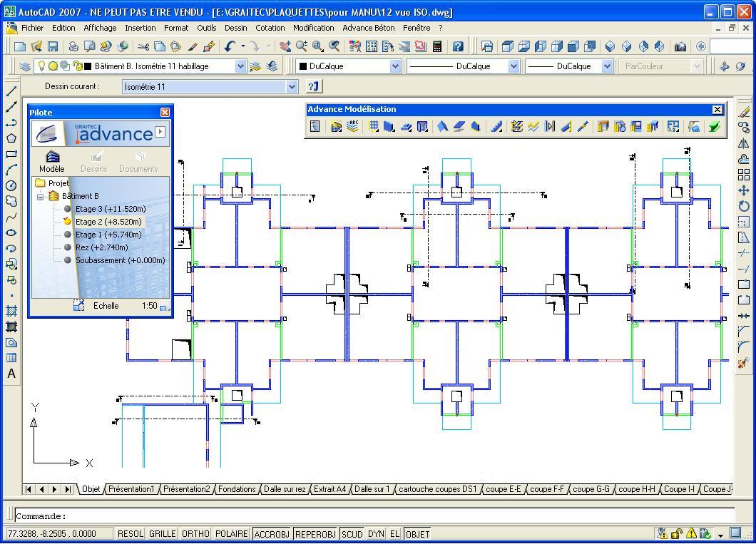This screenshot has height=544, width=756.
Task: Toggle DYN dynamic input
Action: pos(376,534)
